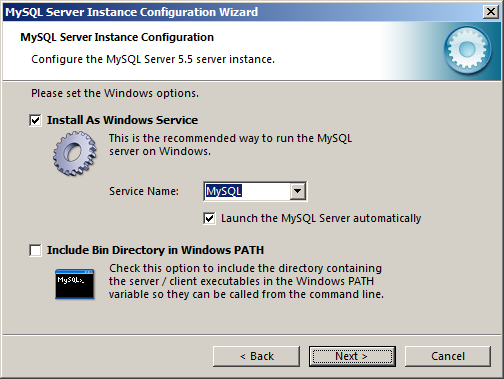The image size is (504, 379).
Task: Click the MySQL text in Service Name field
Action: 224,191
